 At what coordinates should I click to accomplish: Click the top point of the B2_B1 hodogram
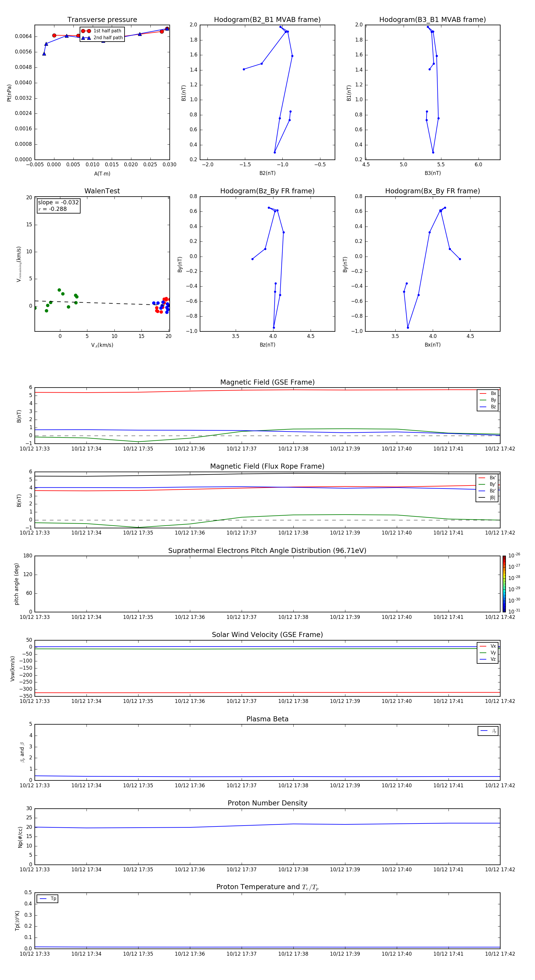(x=280, y=27)
